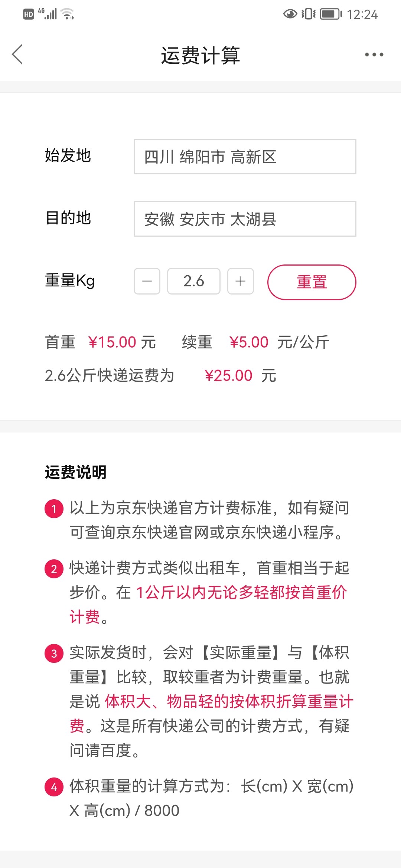The width and height of the screenshot is (401, 868).
Task: Tap the Wi-Fi signal status icon
Action: pyautogui.click(x=68, y=14)
